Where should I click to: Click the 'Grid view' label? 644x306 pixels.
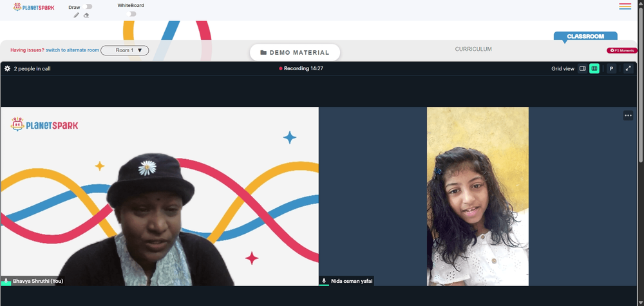(x=563, y=68)
